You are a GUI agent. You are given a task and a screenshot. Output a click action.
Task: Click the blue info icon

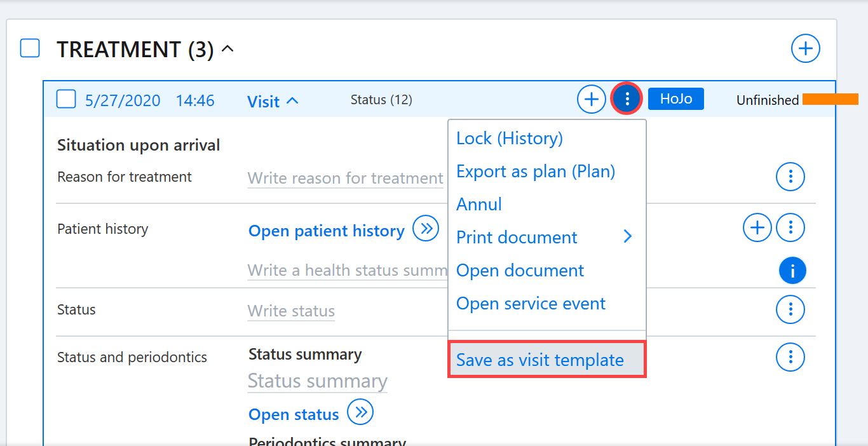coord(792,271)
